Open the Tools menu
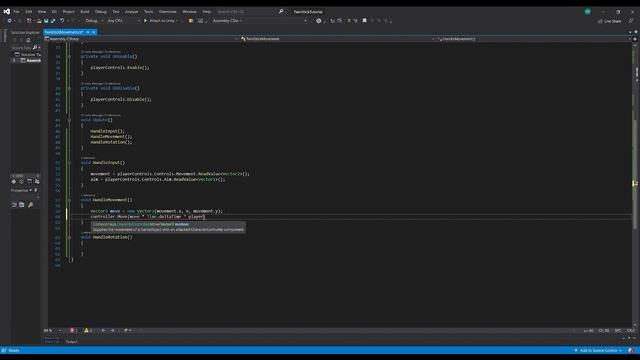The height and width of the screenshot is (360, 640). coord(149,11)
